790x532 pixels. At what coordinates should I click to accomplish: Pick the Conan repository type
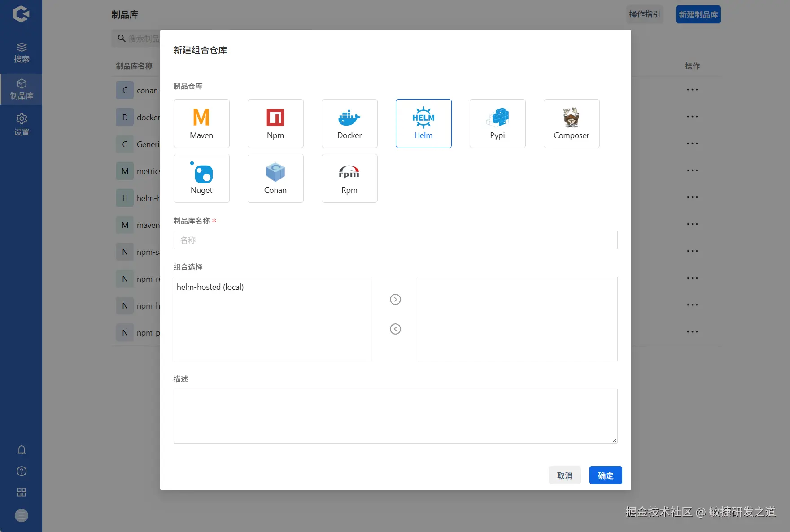click(275, 178)
